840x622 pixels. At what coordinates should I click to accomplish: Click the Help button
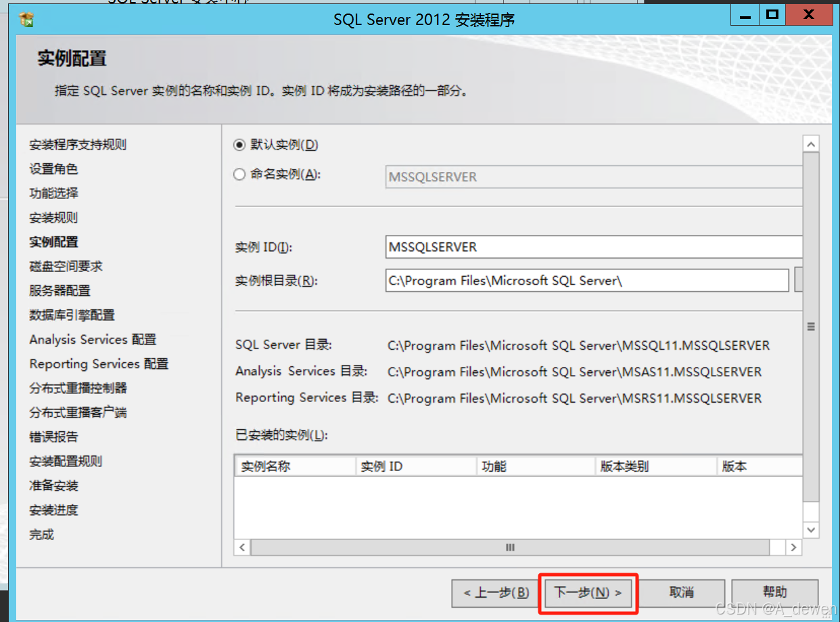775,593
